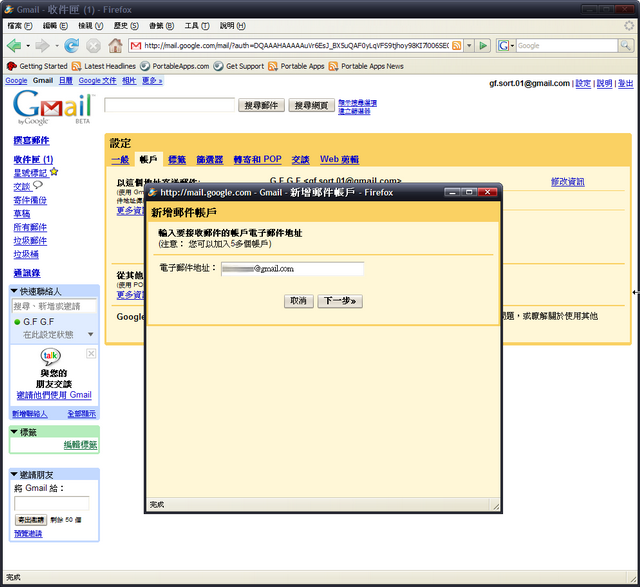This screenshot has width=640, height=587.
Task: Open the Inbox (1) link
Action: pos(33,159)
